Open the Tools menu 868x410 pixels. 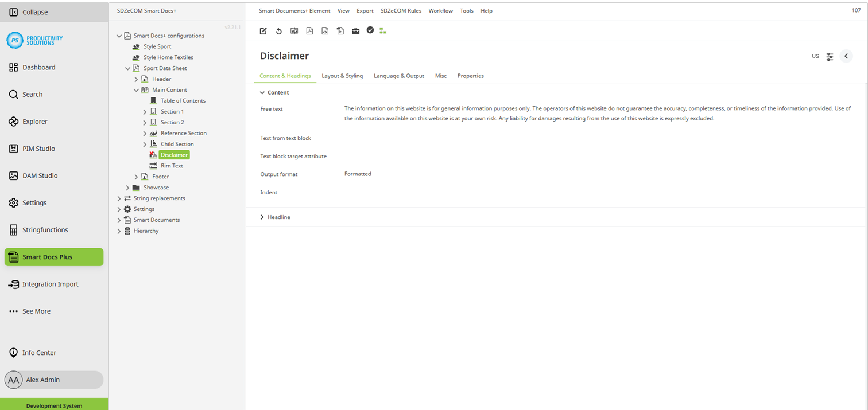[x=467, y=11]
